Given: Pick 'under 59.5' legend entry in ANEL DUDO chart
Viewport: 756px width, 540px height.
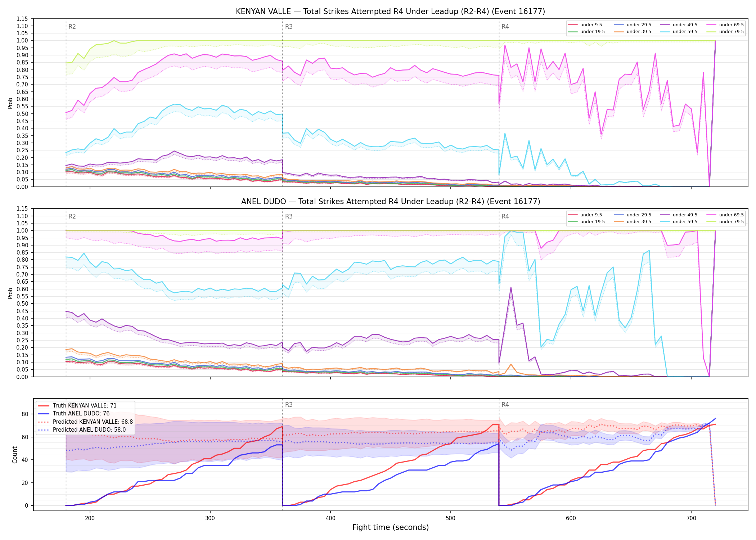Looking at the screenshot, I should [679, 222].
